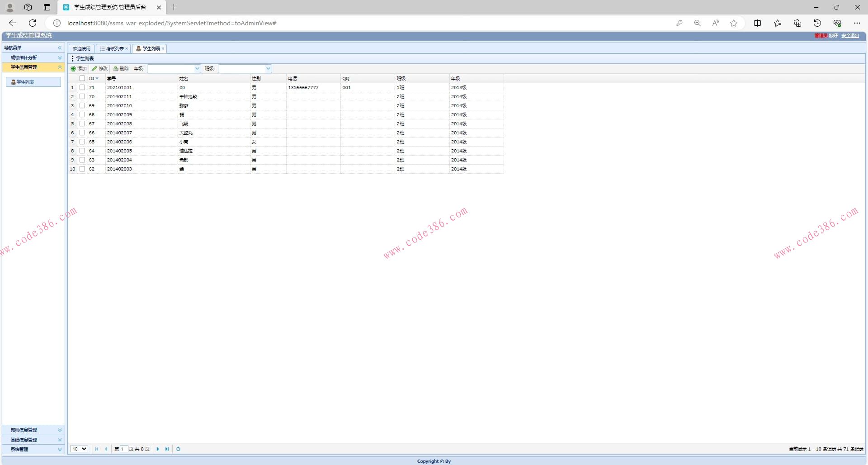Check the row for student 202101001
The width and height of the screenshot is (868, 465).
click(x=82, y=87)
